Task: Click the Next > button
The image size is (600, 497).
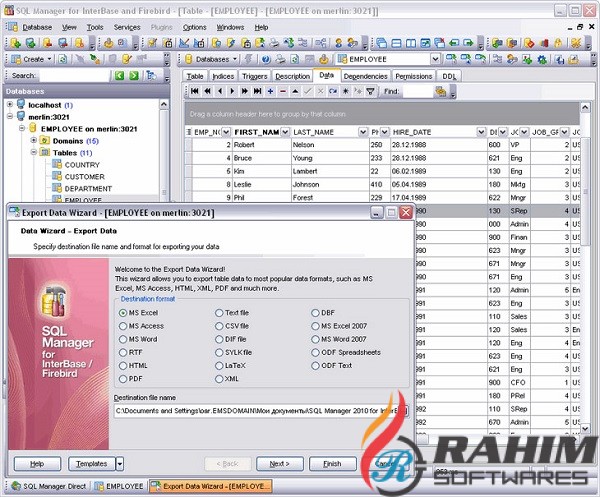Action: coord(280,464)
